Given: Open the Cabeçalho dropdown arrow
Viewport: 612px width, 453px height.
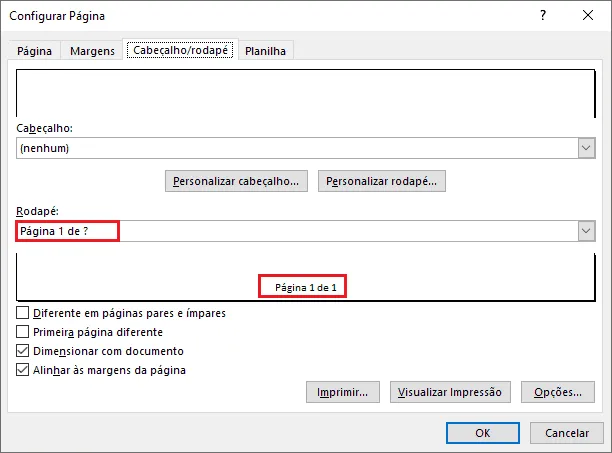Looking at the screenshot, I should click(x=586, y=148).
